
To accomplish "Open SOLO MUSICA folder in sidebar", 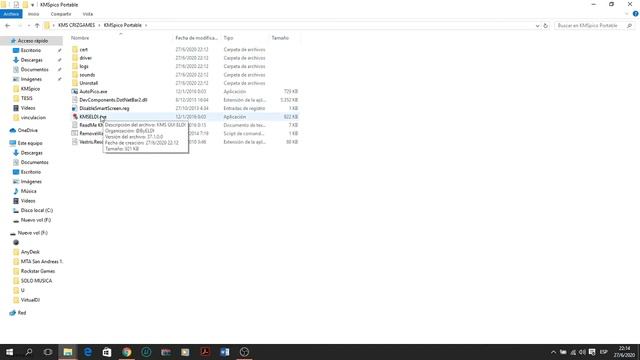I will click(36, 281).
